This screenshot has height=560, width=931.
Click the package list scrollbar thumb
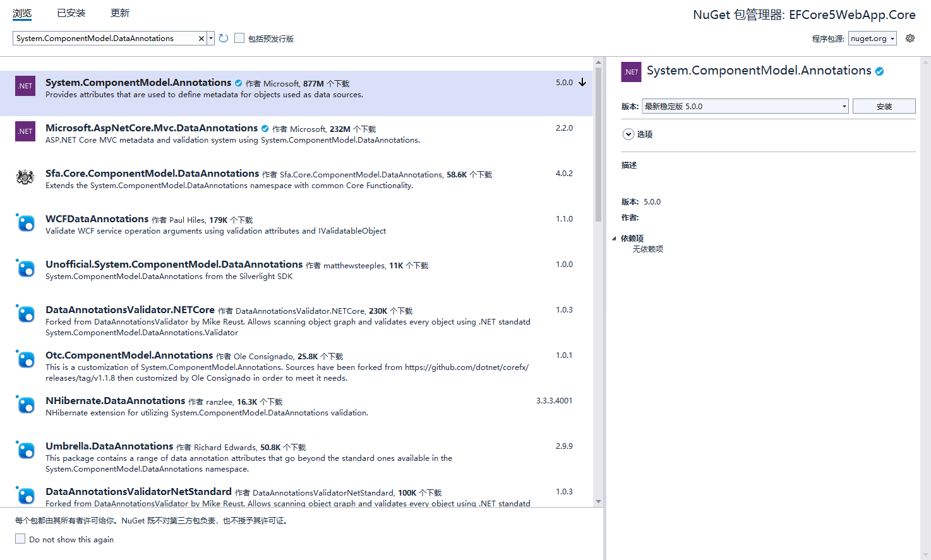pyautogui.click(x=598, y=145)
